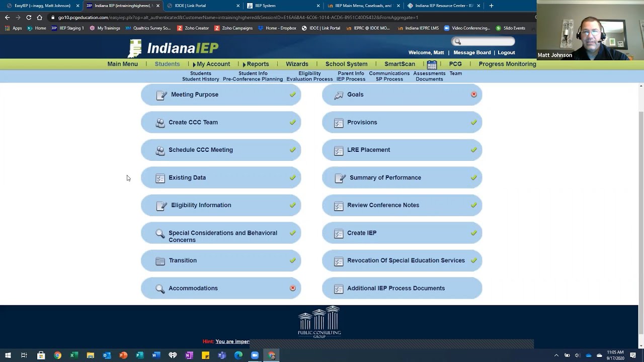Click the Special Considerations magnifier icon

click(160, 233)
